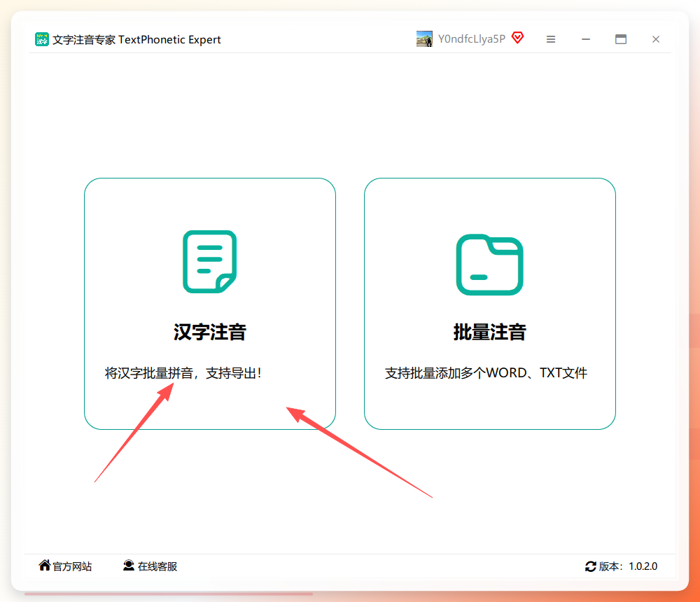Viewport: 700px width, 602px height.
Task: Click the version text 版本: 1.0.2.0
Action: 628,566
